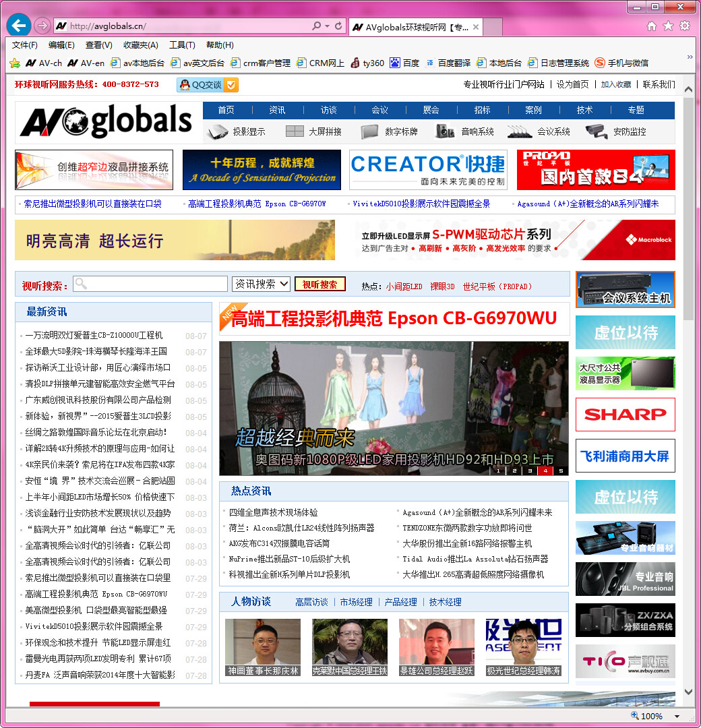Select the 音响系统 speaker category

[464, 132]
